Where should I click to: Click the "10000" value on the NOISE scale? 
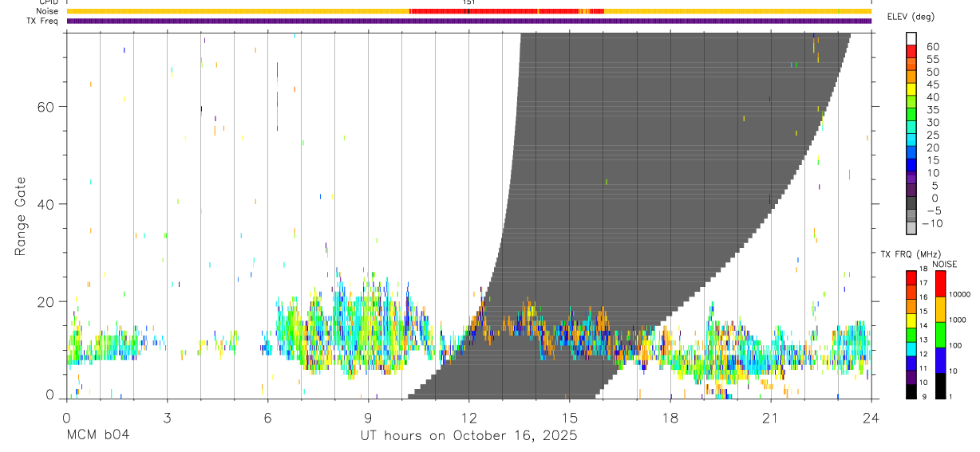tap(959, 294)
